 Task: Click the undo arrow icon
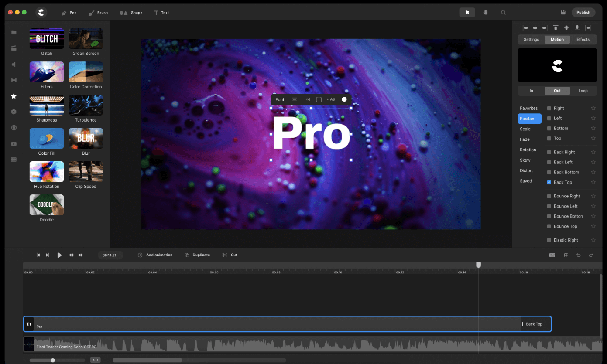(579, 255)
